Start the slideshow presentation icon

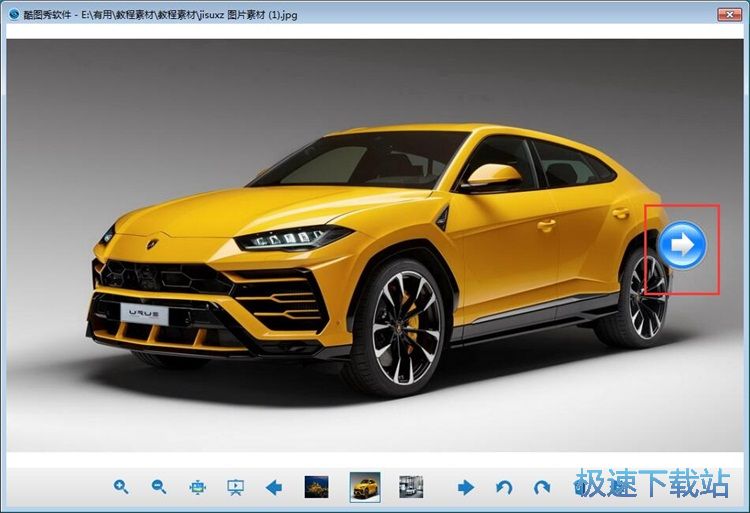click(x=236, y=487)
